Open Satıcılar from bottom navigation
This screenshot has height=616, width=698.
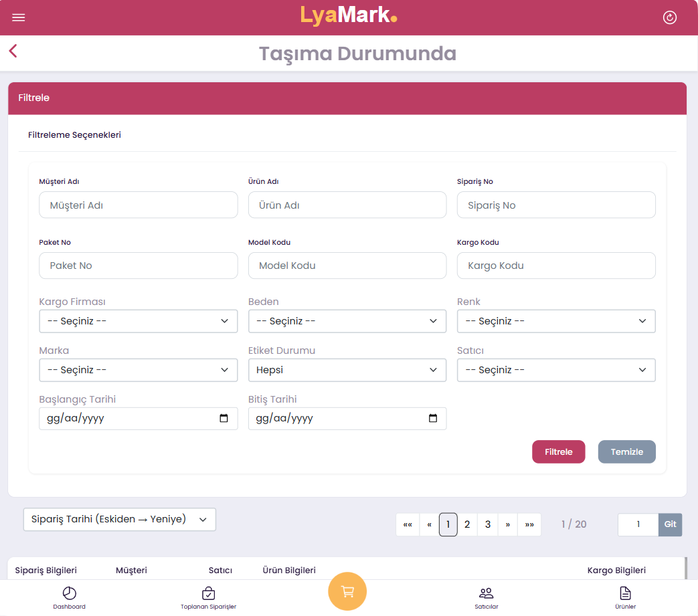487,597
